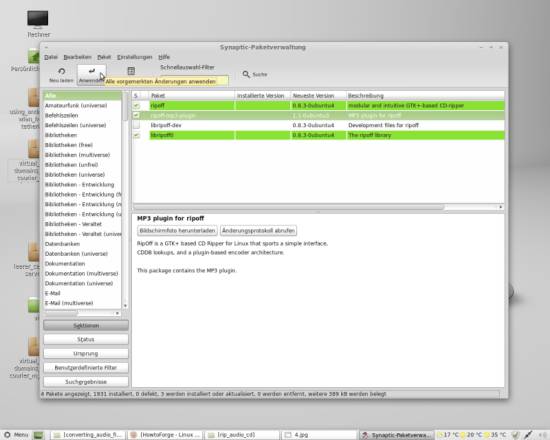550x440 pixels.
Task: Switch to HowtoForge - Linux taskbar window
Action: 165,435
